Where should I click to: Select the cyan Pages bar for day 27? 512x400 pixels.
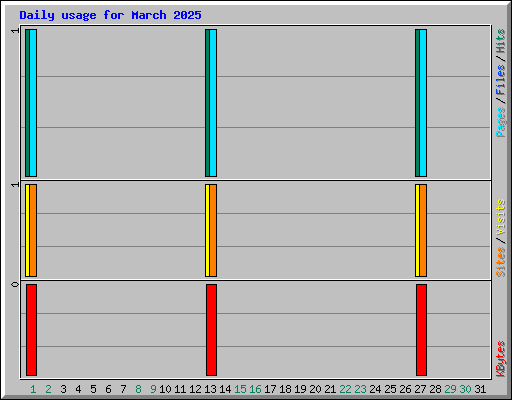pos(423,103)
